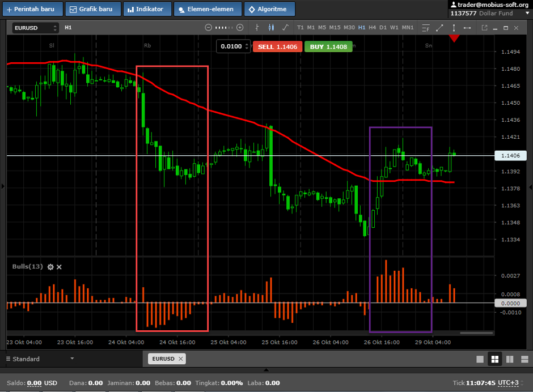The image size is (533, 392).
Task: Select the EURUSD chart tab
Action: pyautogui.click(x=163, y=359)
